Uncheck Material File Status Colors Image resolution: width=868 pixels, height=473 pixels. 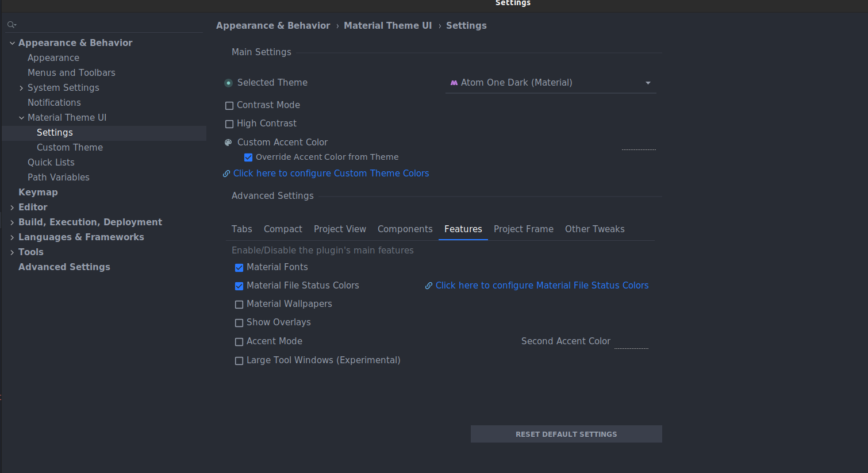pos(239,286)
